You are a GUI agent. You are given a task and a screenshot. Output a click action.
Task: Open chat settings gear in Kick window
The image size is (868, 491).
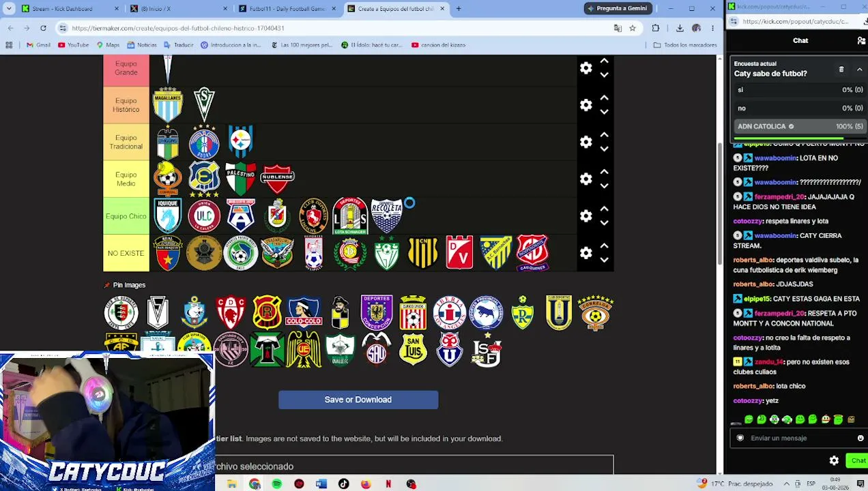[834, 461]
